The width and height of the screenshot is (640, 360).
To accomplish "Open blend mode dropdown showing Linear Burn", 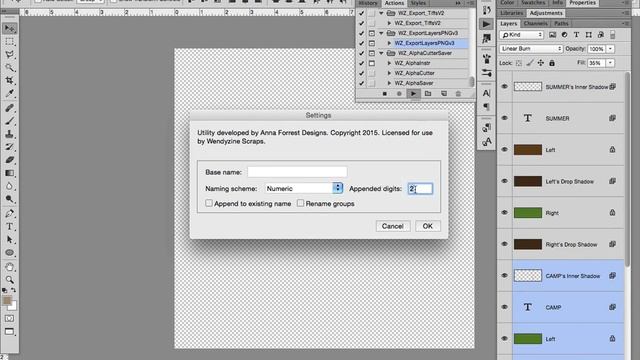I will [531, 49].
